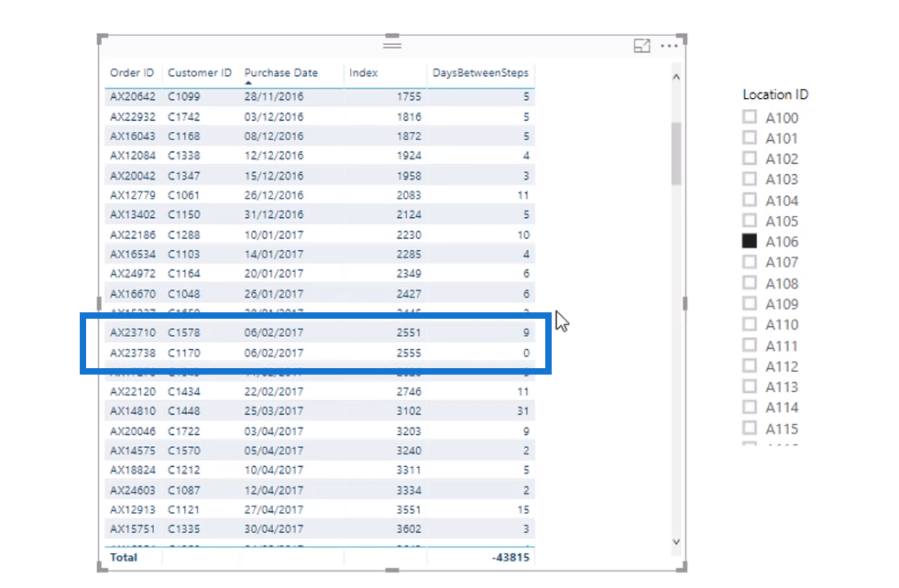The image size is (899, 588).
Task: Click purchase date 30/04/2017 cell
Action: click(274, 529)
